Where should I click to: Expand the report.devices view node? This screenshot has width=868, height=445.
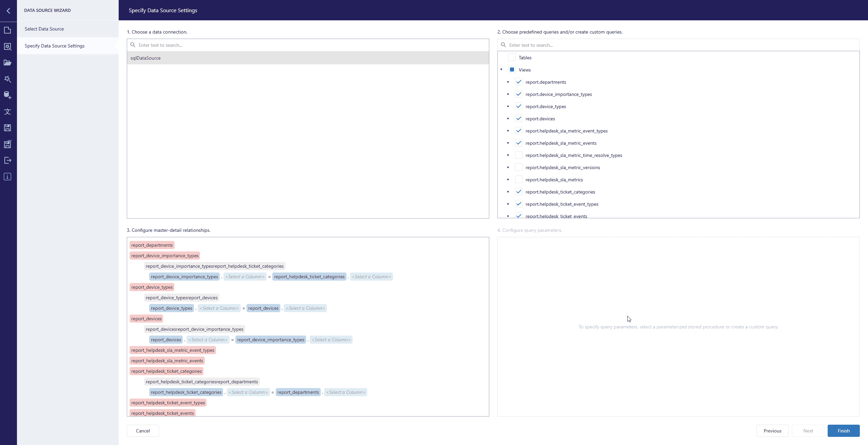(508, 119)
